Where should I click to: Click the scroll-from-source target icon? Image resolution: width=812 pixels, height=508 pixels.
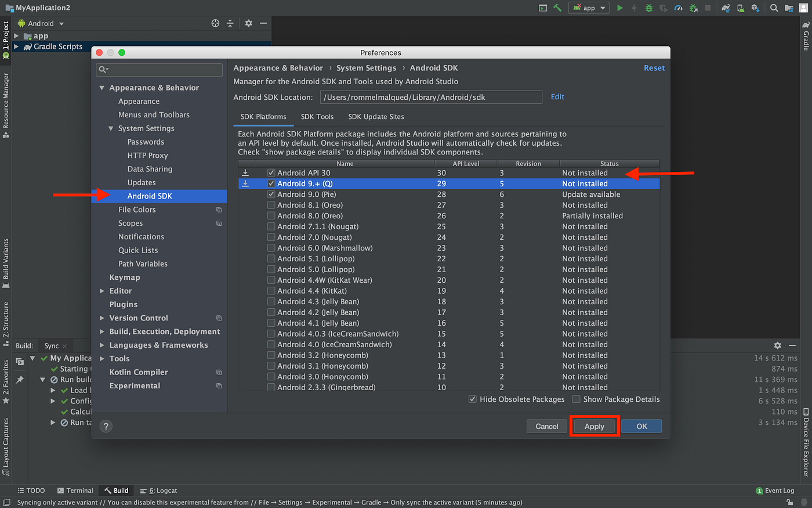coord(215,23)
